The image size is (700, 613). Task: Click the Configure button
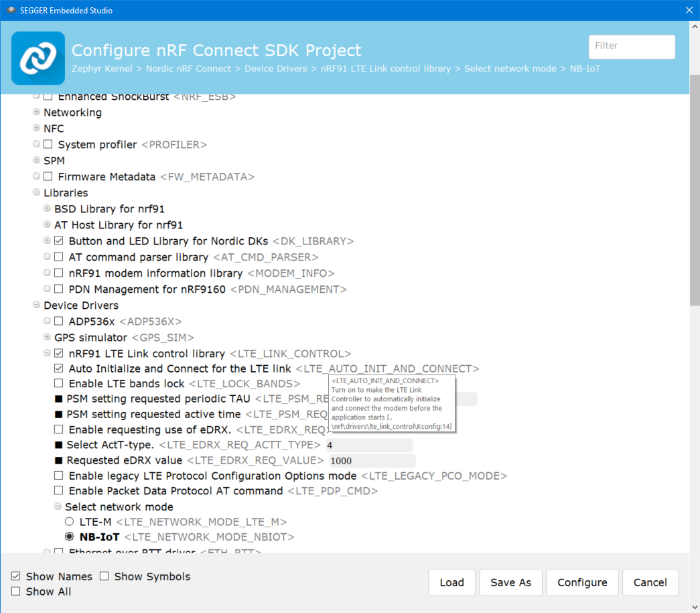tap(582, 582)
